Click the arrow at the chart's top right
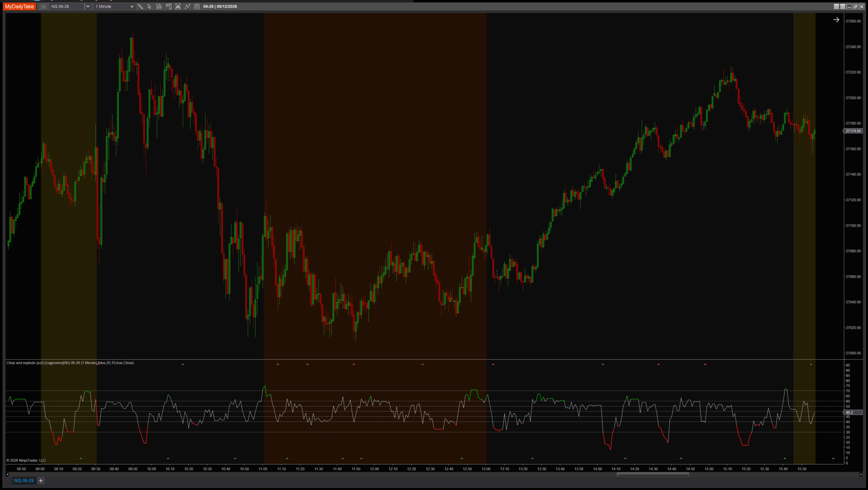 click(x=836, y=20)
